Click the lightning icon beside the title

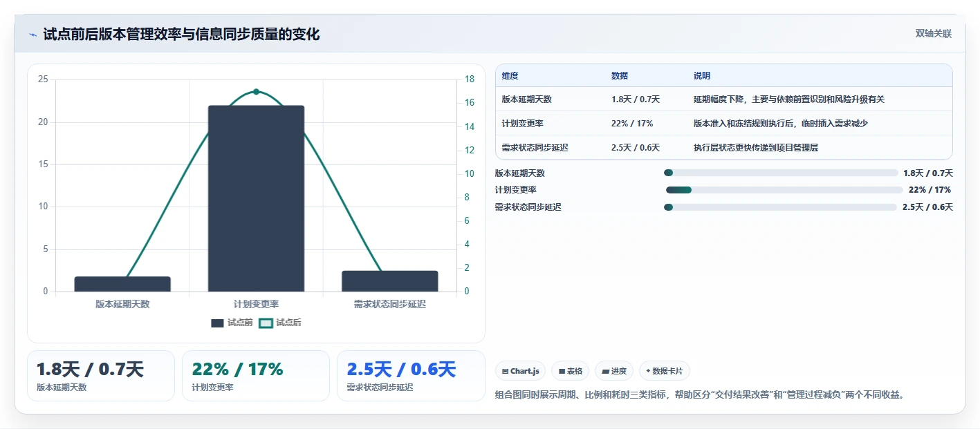[x=33, y=35]
